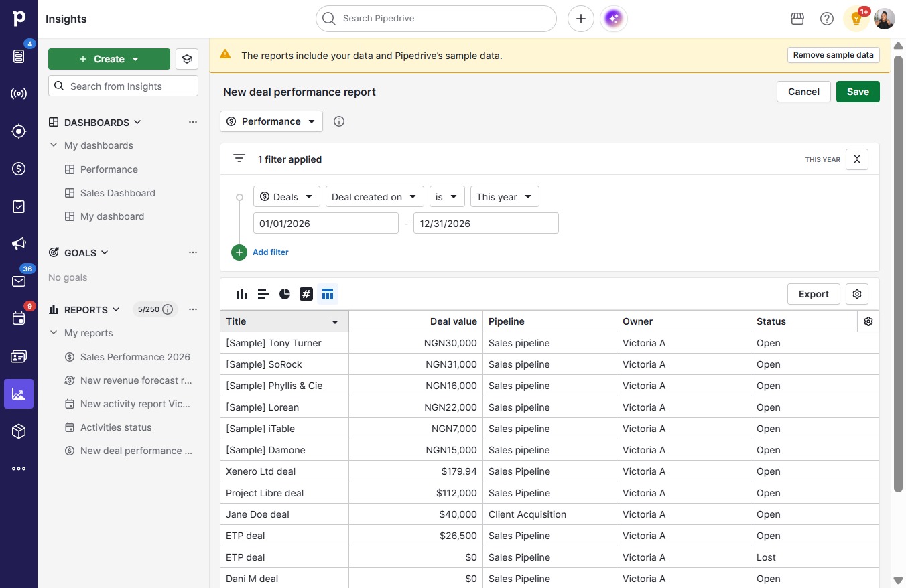Collapse the Goals section
Image resolution: width=906 pixels, height=588 pixels.
[x=105, y=252]
